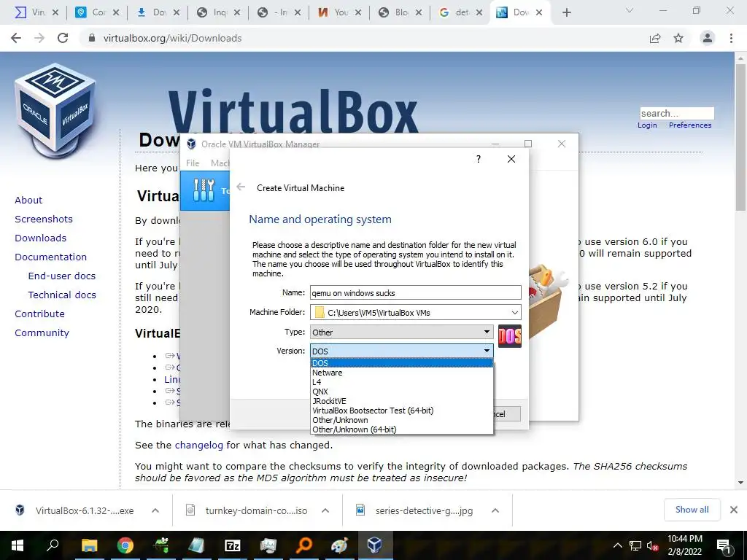Bookmark this page with the star icon

(x=678, y=38)
